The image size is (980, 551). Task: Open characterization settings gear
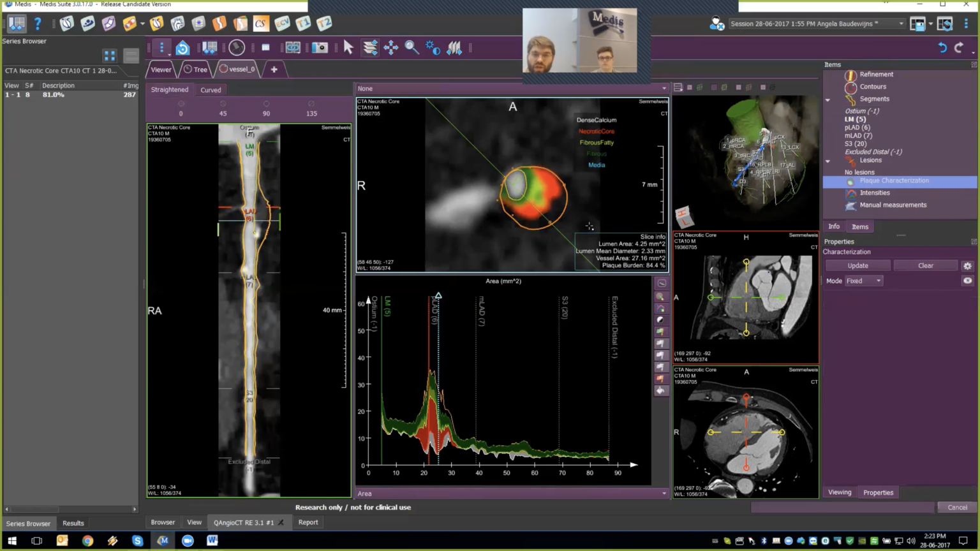click(967, 266)
